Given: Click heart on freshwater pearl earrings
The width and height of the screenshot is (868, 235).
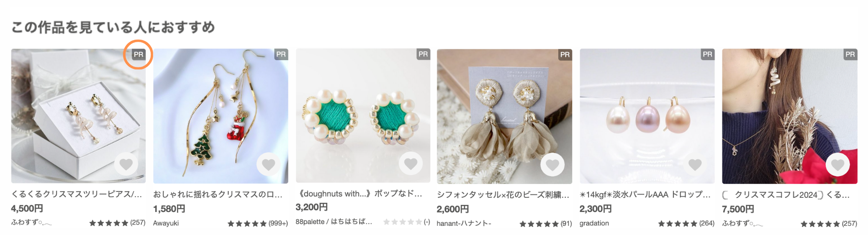Looking at the screenshot, I should [695, 165].
